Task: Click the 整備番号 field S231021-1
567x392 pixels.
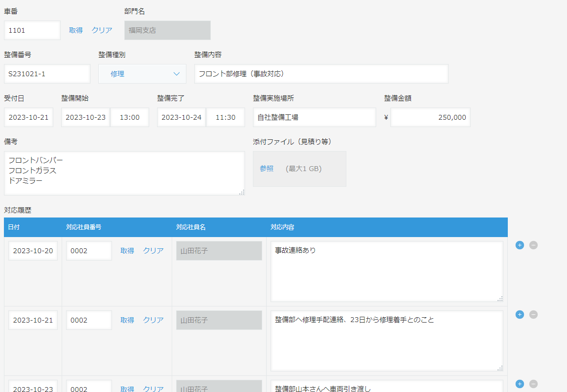Action: 47,74
